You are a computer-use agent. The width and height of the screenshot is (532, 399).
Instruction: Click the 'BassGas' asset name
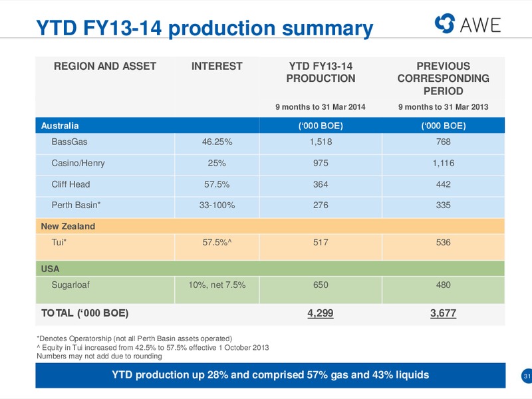(70, 142)
